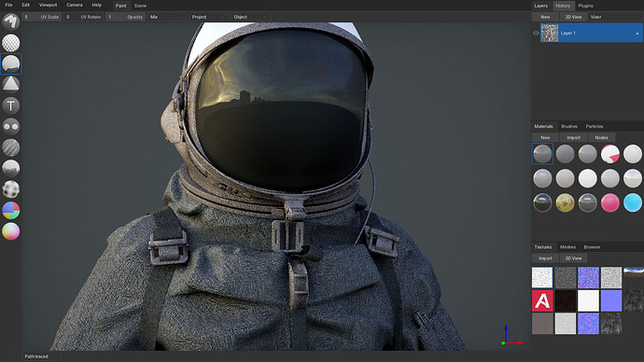The height and width of the screenshot is (362, 644).
Task: Open the Project dropdown in header
Action: coord(209,17)
